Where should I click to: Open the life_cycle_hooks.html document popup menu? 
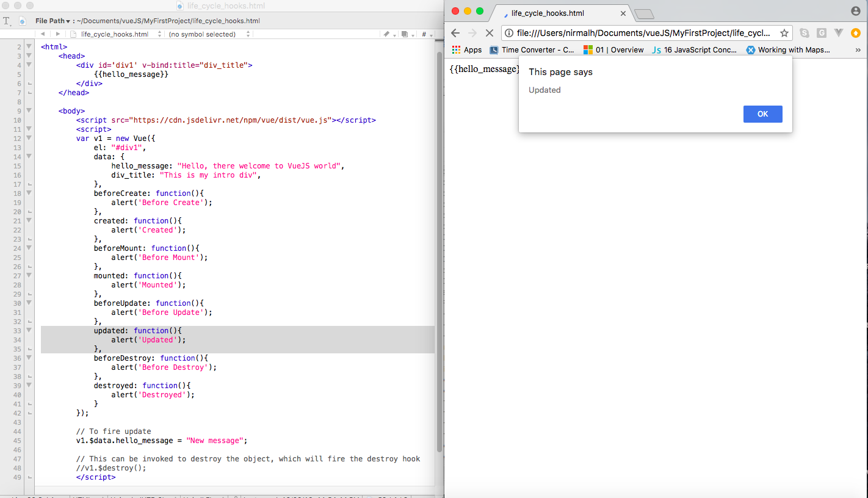pyautogui.click(x=116, y=34)
